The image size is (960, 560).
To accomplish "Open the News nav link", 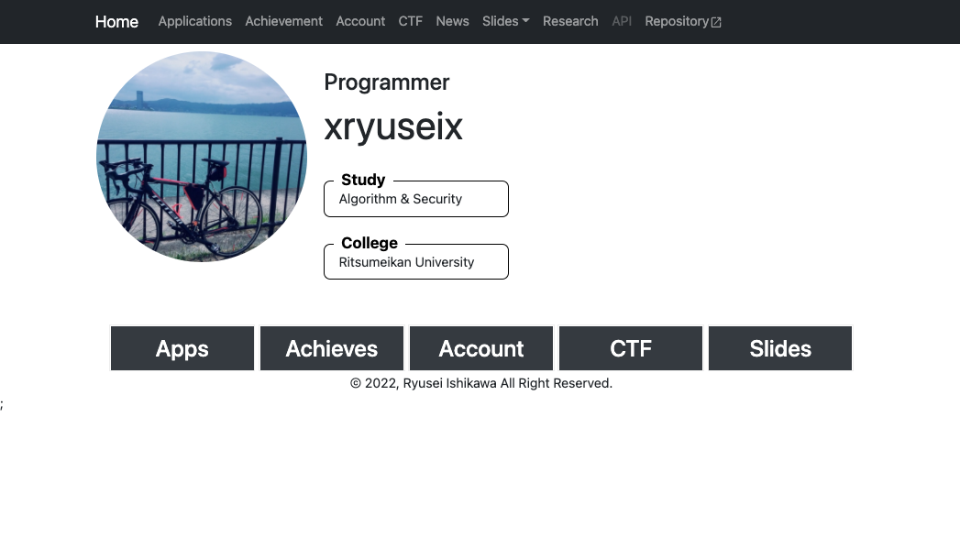I will pos(452,21).
